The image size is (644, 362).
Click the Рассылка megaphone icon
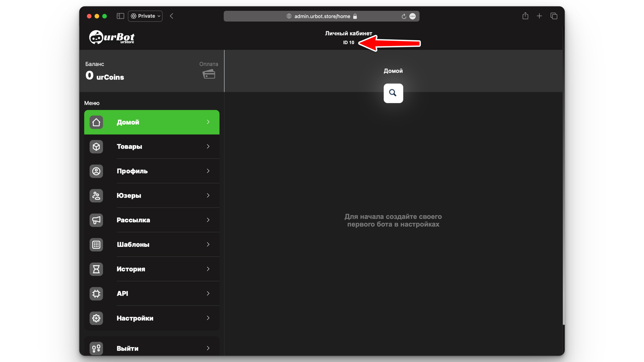pyautogui.click(x=96, y=220)
